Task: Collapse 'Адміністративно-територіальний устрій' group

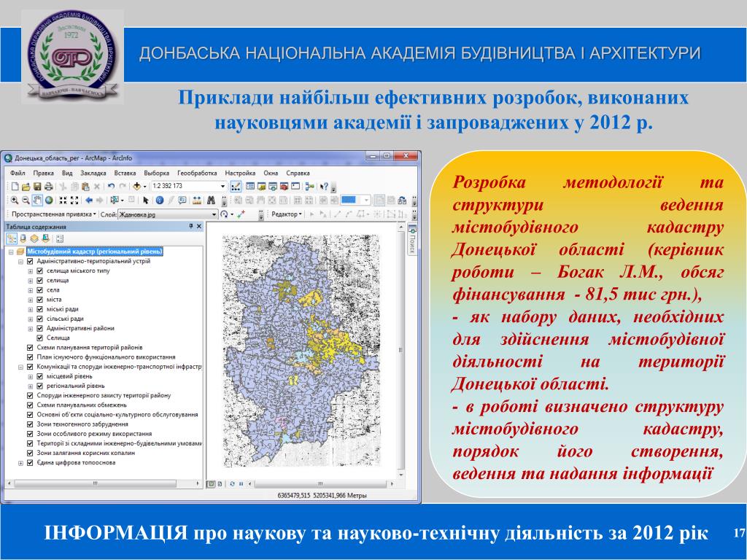Action: (x=20, y=262)
